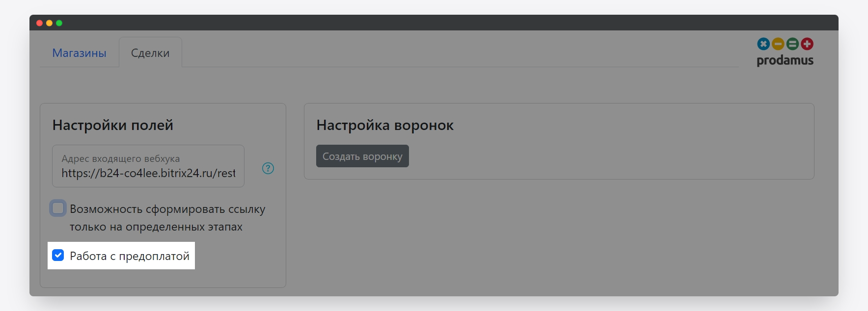This screenshot has width=868, height=311.
Task: Click the red plus circle in Prodamus logo
Action: point(807,44)
